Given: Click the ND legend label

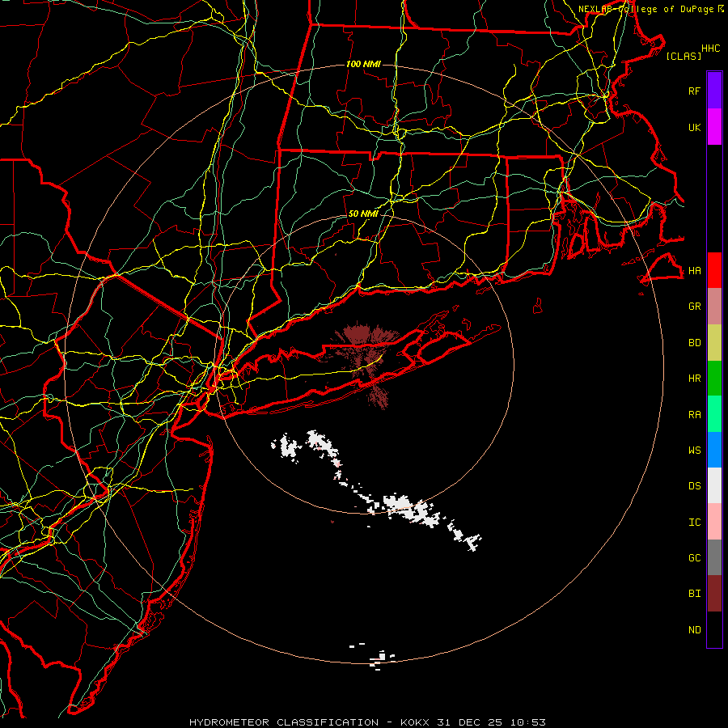Looking at the screenshot, I should 695,630.
